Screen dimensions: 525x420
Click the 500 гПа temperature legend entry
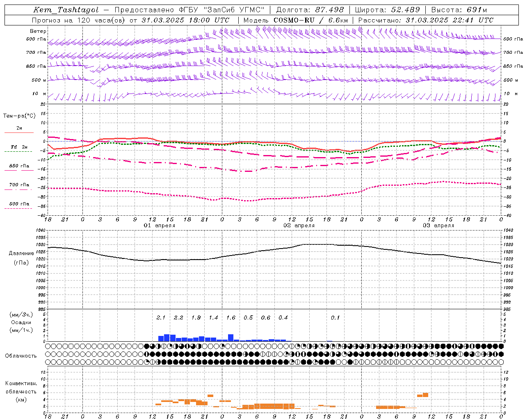tap(19, 204)
